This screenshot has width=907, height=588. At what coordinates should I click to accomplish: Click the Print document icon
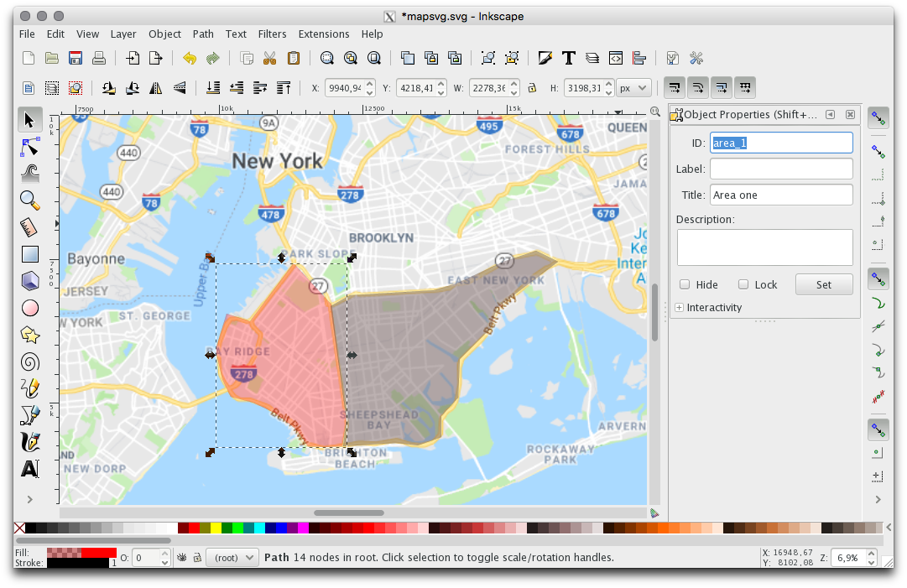[x=99, y=58]
